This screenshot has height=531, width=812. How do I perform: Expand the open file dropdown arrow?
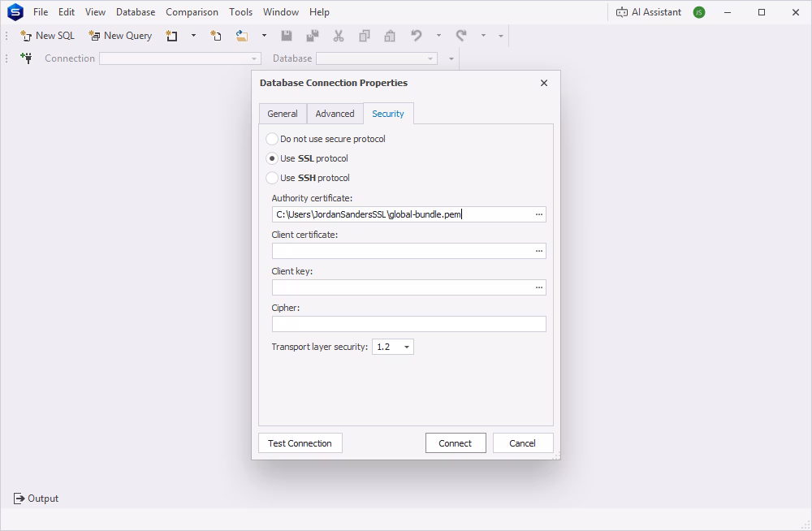[264, 36]
